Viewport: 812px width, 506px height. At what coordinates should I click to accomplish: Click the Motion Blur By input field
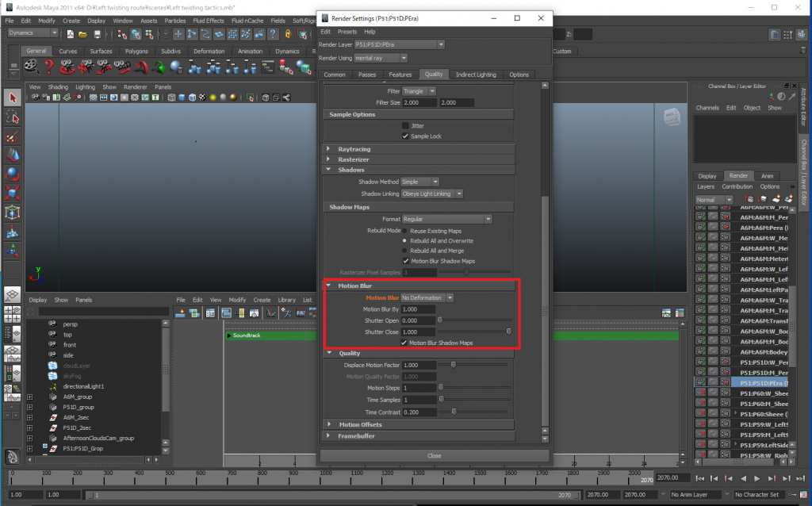[x=419, y=309]
